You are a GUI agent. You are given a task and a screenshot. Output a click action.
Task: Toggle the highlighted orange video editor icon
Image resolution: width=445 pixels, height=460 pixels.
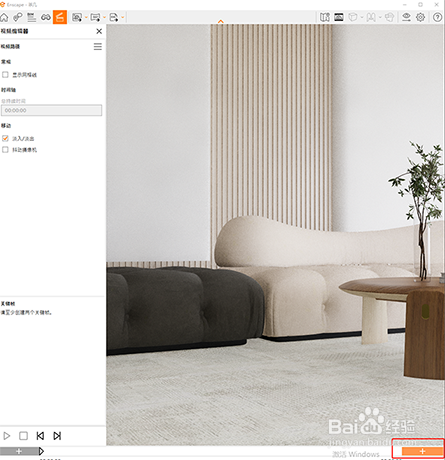click(x=60, y=17)
